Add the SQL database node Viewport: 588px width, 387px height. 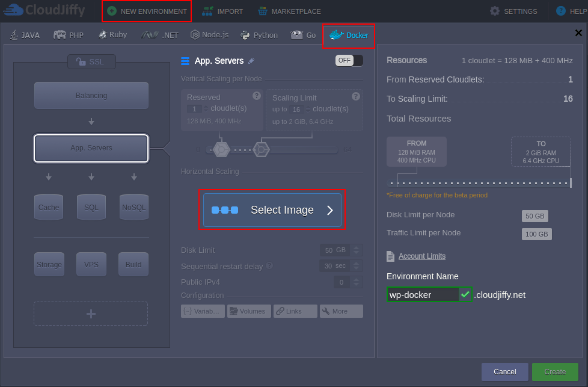pos(91,207)
